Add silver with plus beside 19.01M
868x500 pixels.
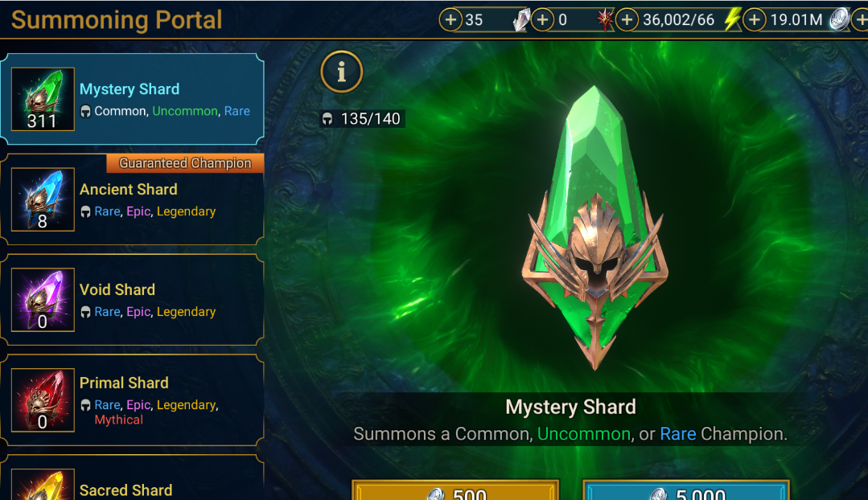pos(754,20)
